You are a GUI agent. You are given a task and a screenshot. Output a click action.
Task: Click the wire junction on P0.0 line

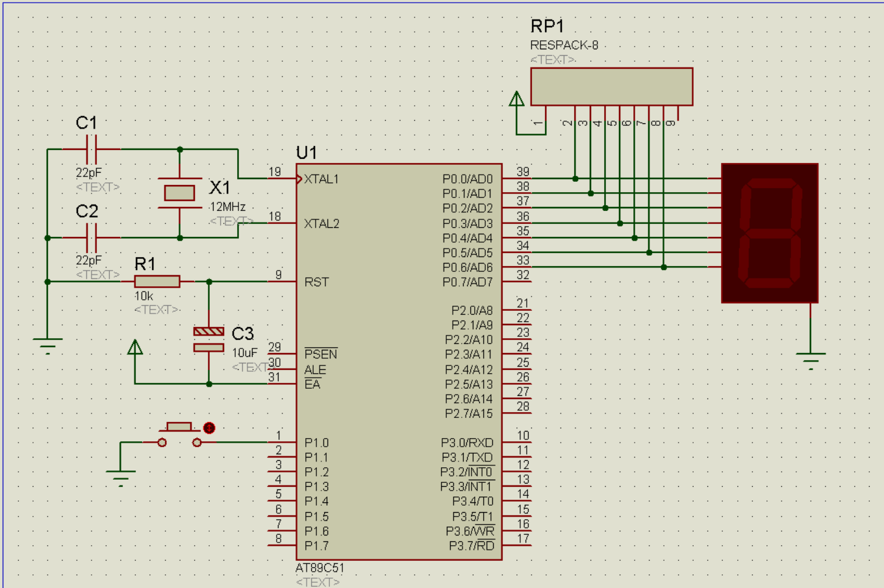[x=575, y=178]
